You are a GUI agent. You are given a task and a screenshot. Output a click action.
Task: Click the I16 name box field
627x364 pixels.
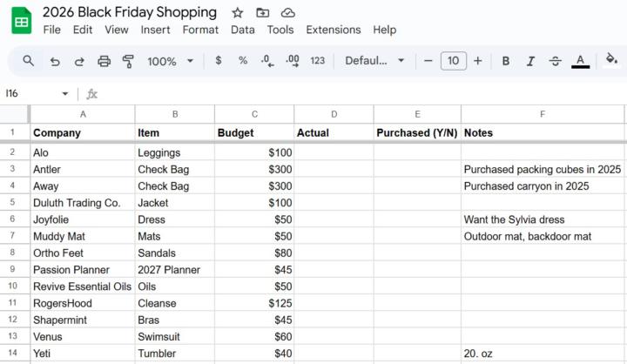tap(30, 93)
